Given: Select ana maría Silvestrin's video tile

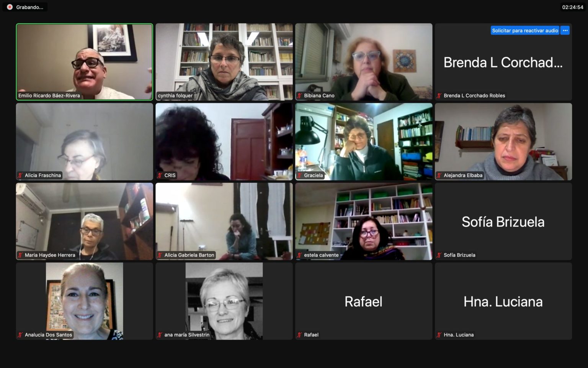Looking at the screenshot, I should [x=224, y=301].
